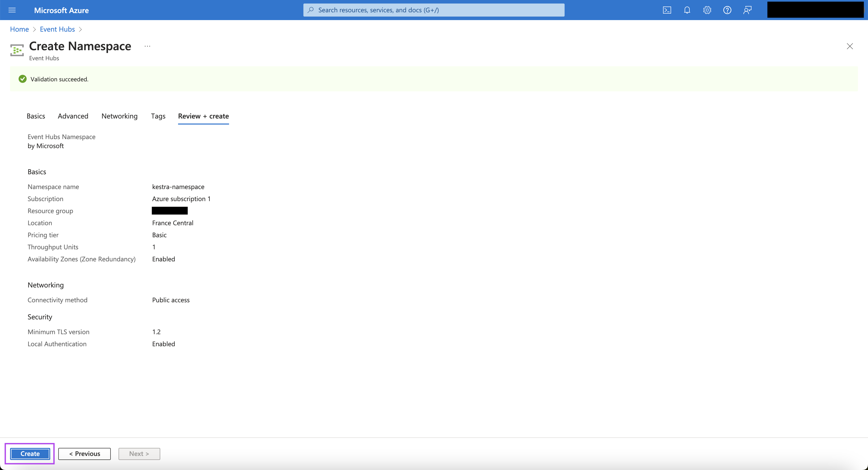This screenshot has height=470, width=868.
Task: Click the Create button
Action: coord(30,453)
